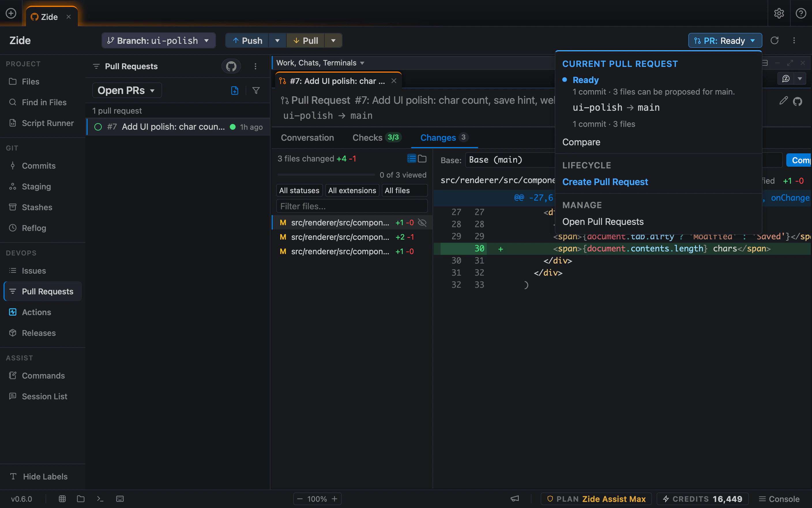Expand the Branch: ui-polish dropdown

click(x=159, y=41)
